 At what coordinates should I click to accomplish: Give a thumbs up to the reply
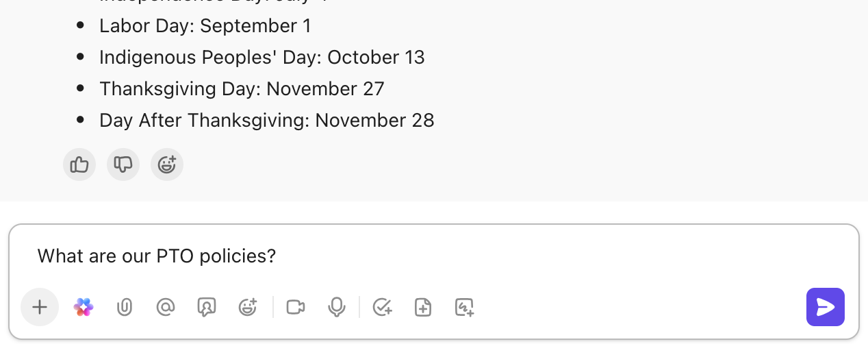point(79,164)
